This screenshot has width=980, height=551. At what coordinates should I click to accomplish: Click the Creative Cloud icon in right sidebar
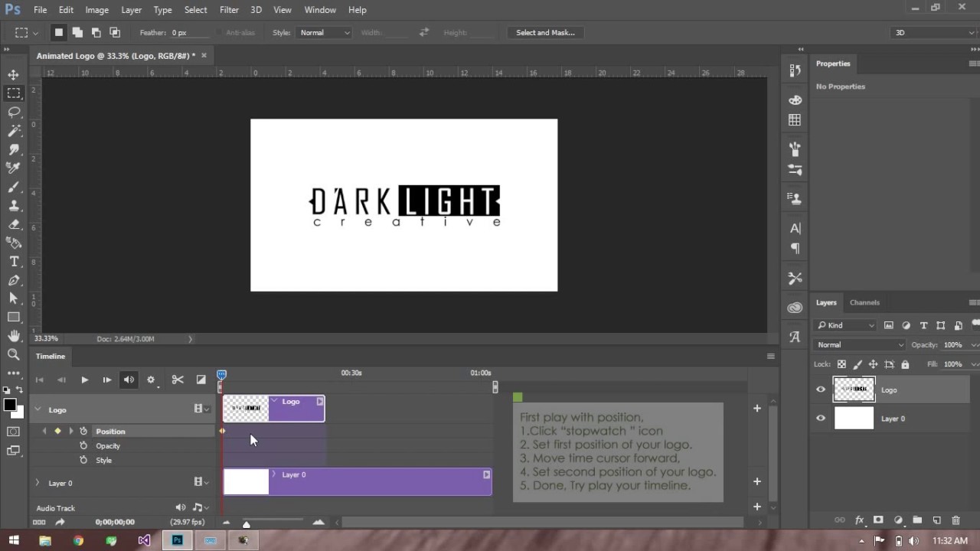pyautogui.click(x=794, y=306)
